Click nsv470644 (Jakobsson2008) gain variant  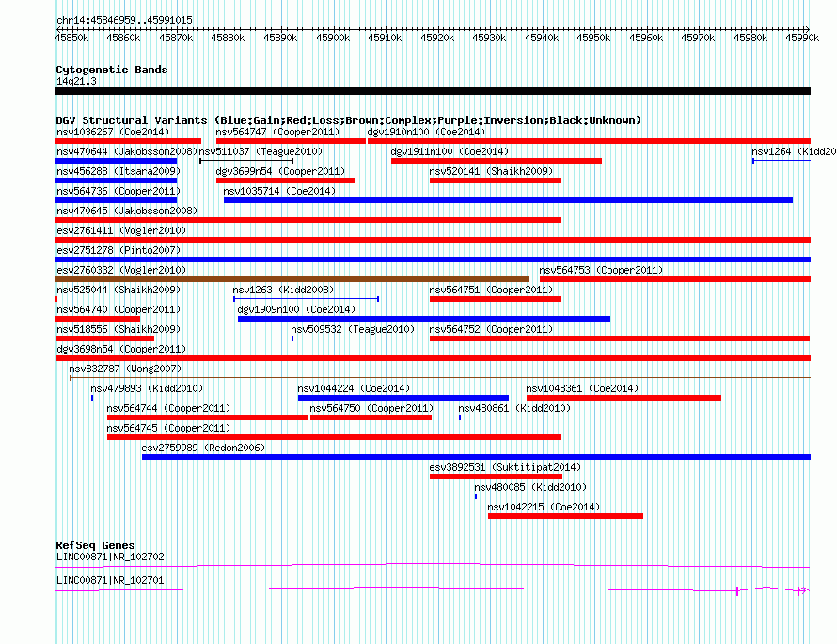(x=127, y=151)
